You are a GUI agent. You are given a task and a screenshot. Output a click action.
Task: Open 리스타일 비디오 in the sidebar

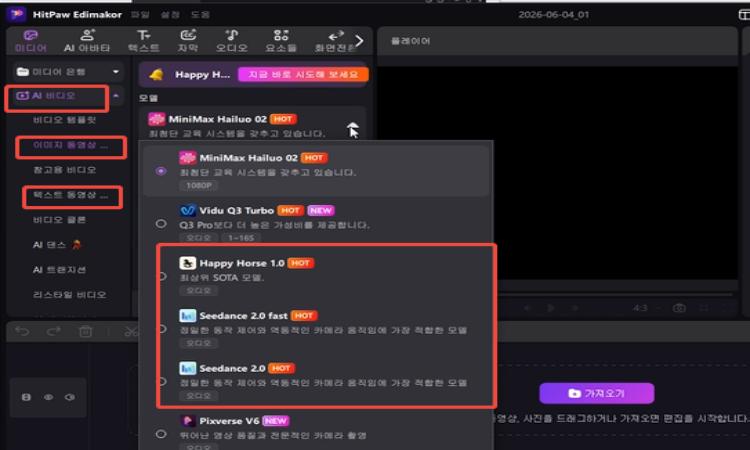[69, 295]
